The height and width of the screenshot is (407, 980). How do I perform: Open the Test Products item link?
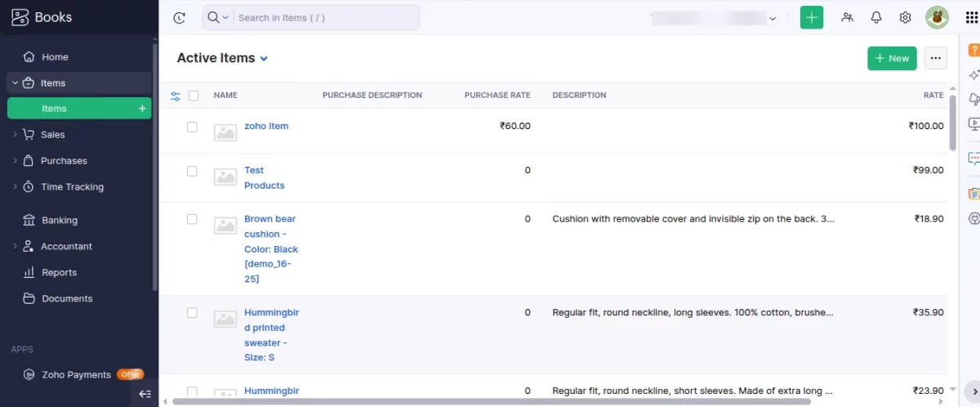265,177
